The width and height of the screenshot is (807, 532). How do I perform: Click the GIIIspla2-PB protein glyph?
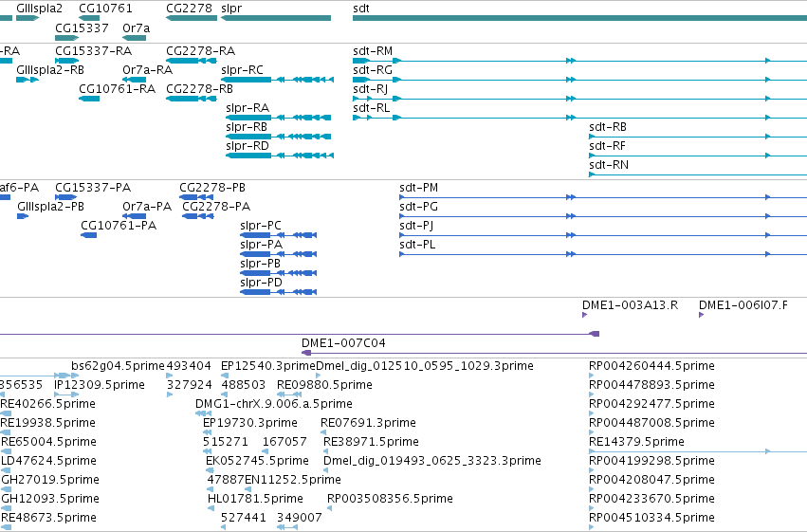23,216
